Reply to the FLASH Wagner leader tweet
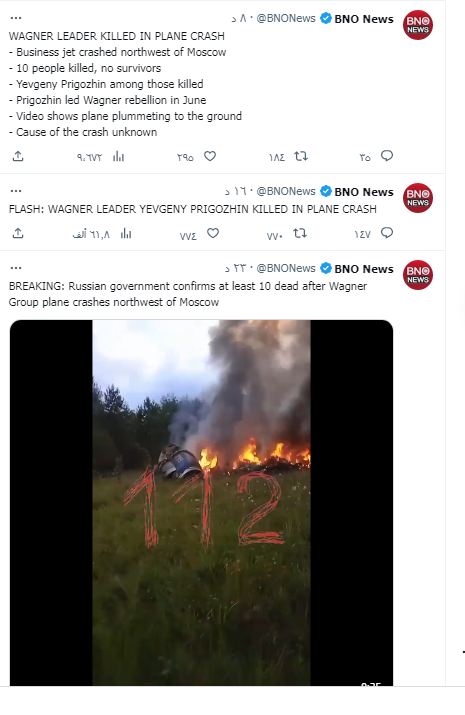The height and width of the screenshot is (715, 465). [x=387, y=233]
